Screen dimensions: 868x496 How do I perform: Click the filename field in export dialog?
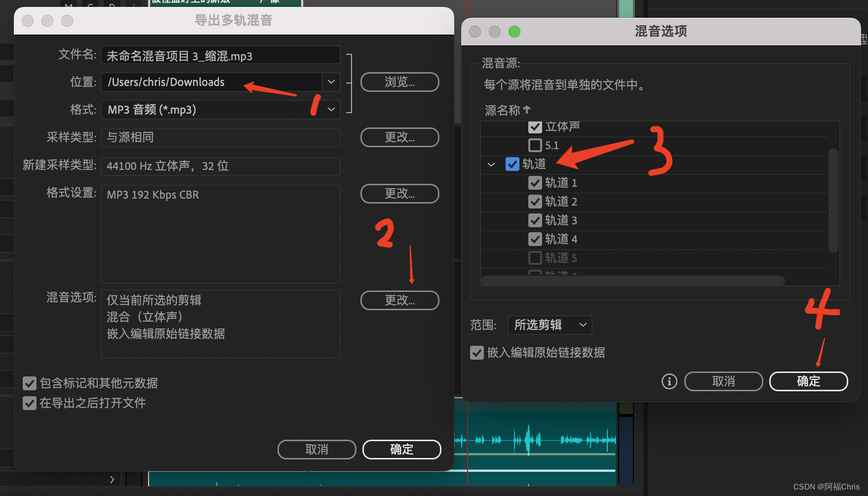coord(221,56)
